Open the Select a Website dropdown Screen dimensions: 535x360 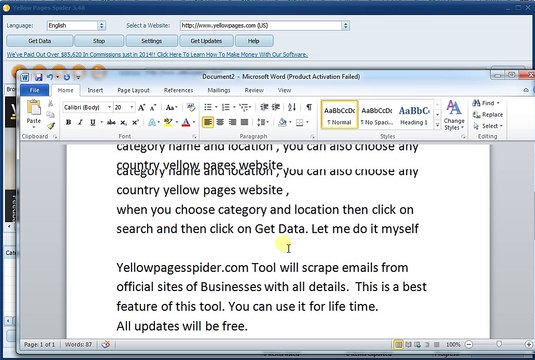tap(345, 26)
